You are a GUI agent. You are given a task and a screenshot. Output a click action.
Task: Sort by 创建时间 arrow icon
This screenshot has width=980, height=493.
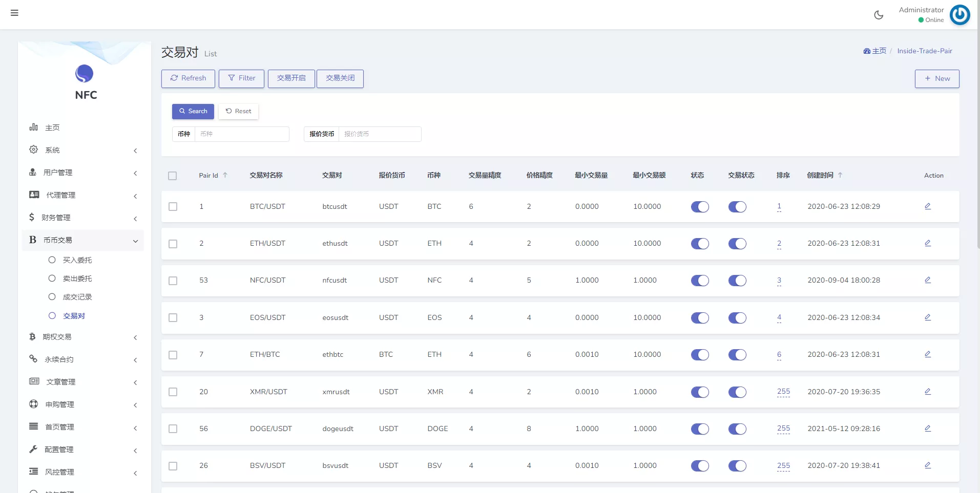(x=840, y=175)
